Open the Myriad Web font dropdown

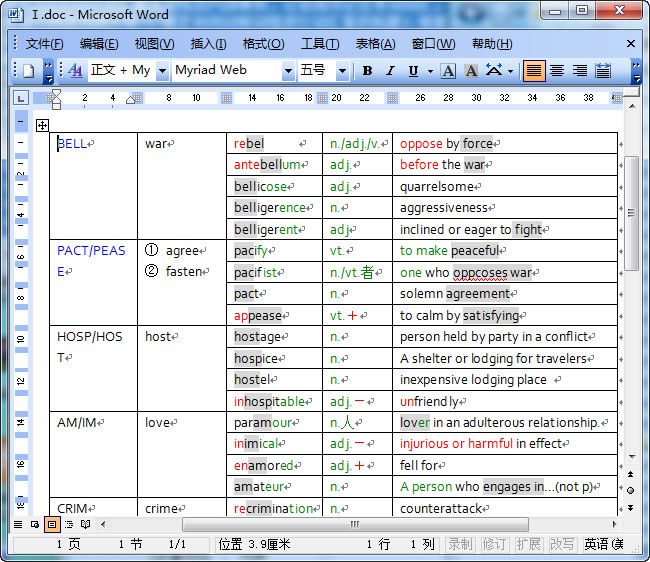coord(286,71)
